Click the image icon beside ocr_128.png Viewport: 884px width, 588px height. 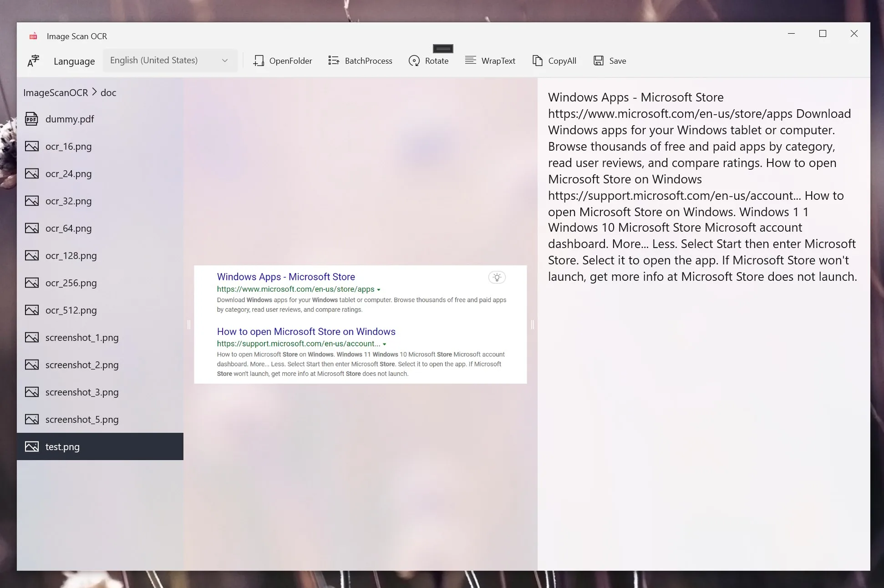tap(31, 255)
